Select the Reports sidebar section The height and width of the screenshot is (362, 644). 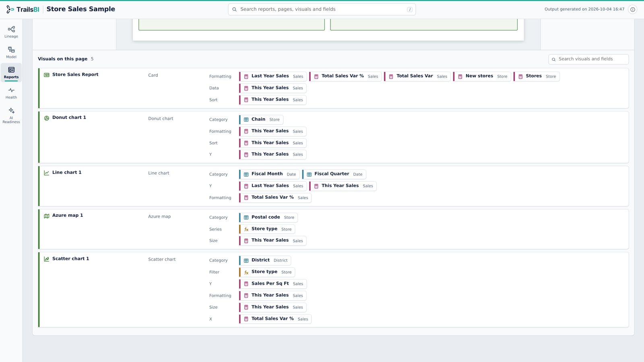tap(11, 73)
